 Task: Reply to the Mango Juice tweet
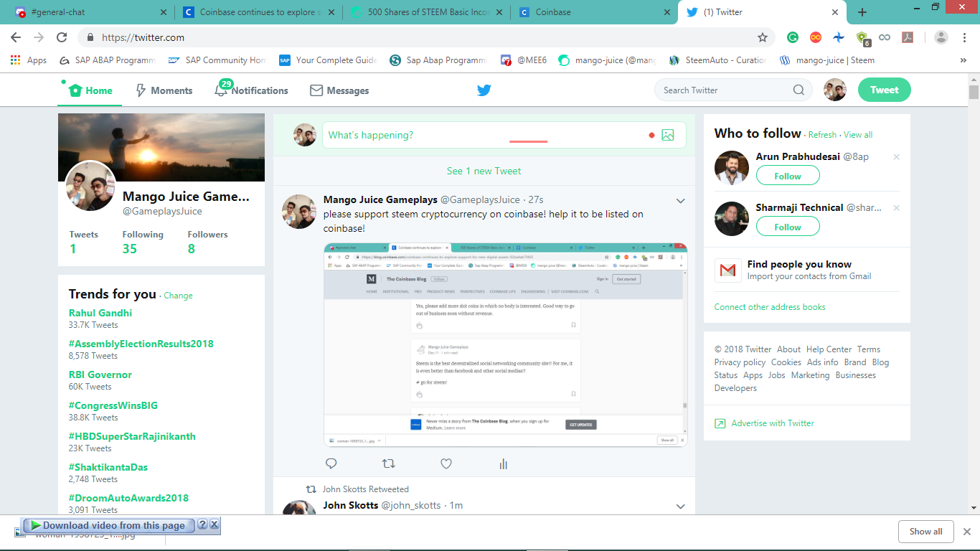(331, 464)
